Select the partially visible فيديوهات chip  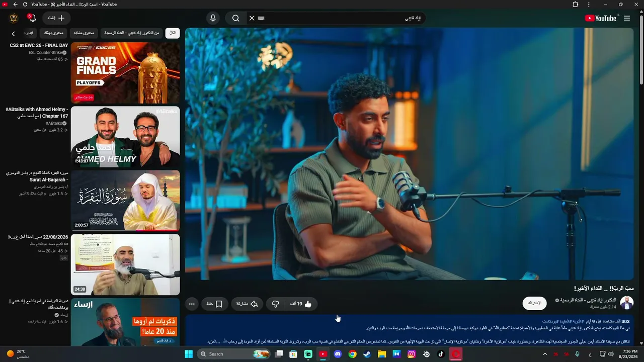pyautogui.click(x=30, y=33)
